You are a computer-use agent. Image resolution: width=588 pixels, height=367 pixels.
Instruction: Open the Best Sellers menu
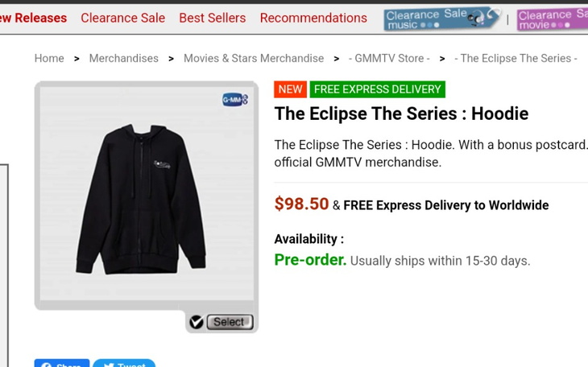click(212, 18)
